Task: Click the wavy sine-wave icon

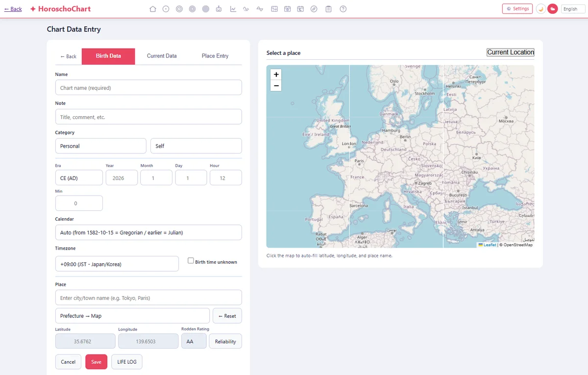Action: [x=246, y=9]
